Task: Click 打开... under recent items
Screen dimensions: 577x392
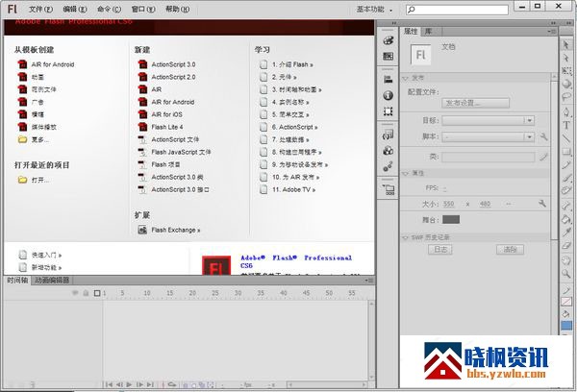Action: coord(34,180)
